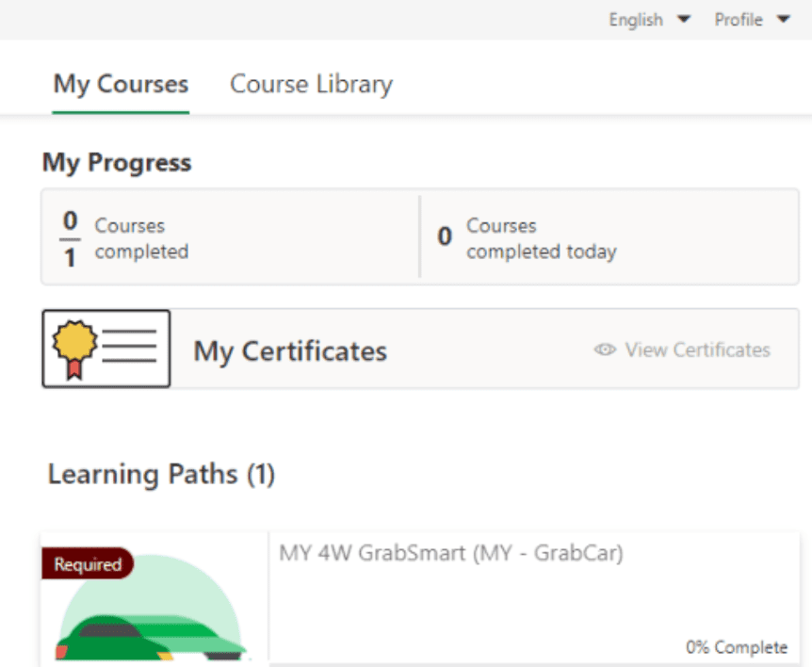
Task: Switch to the My Courses tab
Action: point(121,84)
